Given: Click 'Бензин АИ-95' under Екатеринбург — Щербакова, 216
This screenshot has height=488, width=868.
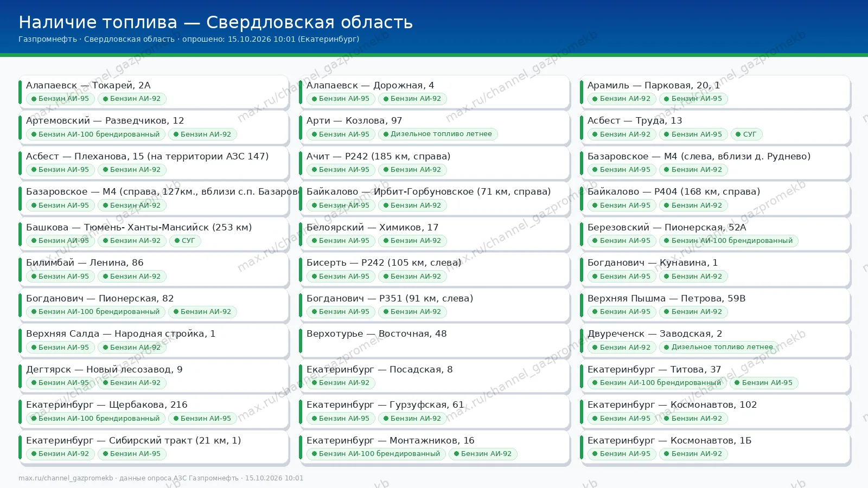Looking at the screenshot, I should pyautogui.click(x=202, y=419).
